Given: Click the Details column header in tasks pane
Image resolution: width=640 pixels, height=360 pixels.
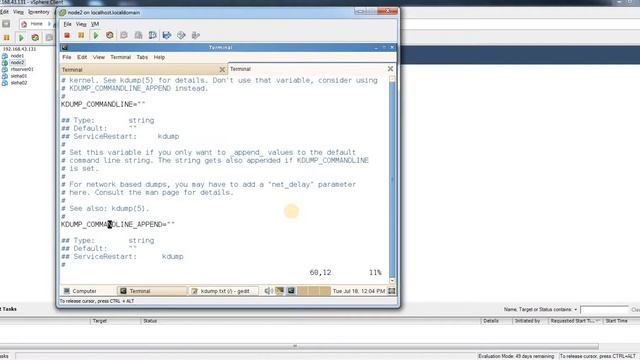Looking at the screenshot, I should pos(496,321).
